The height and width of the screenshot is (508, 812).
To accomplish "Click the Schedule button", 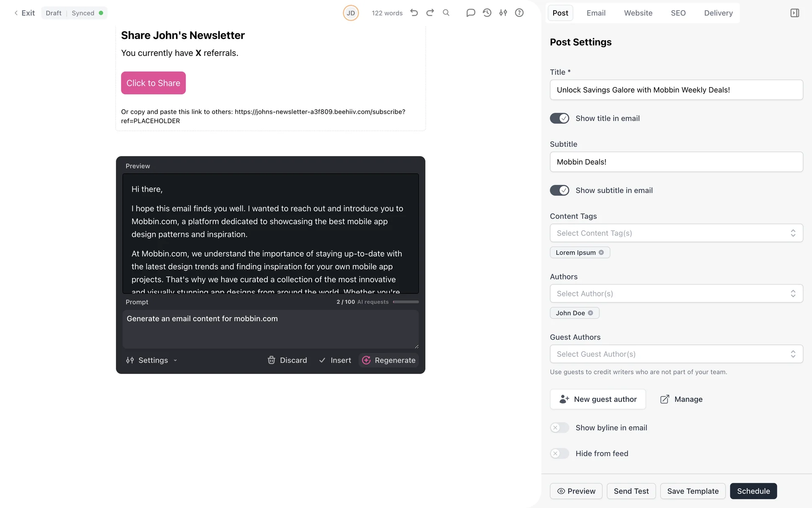I will (x=753, y=491).
